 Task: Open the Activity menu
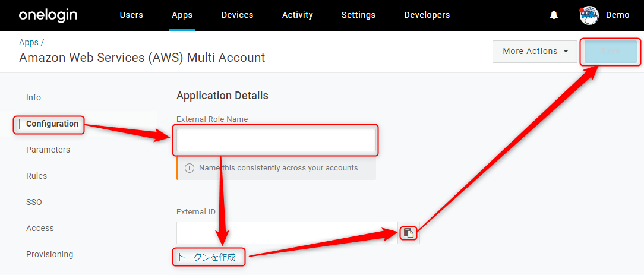pyautogui.click(x=298, y=15)
